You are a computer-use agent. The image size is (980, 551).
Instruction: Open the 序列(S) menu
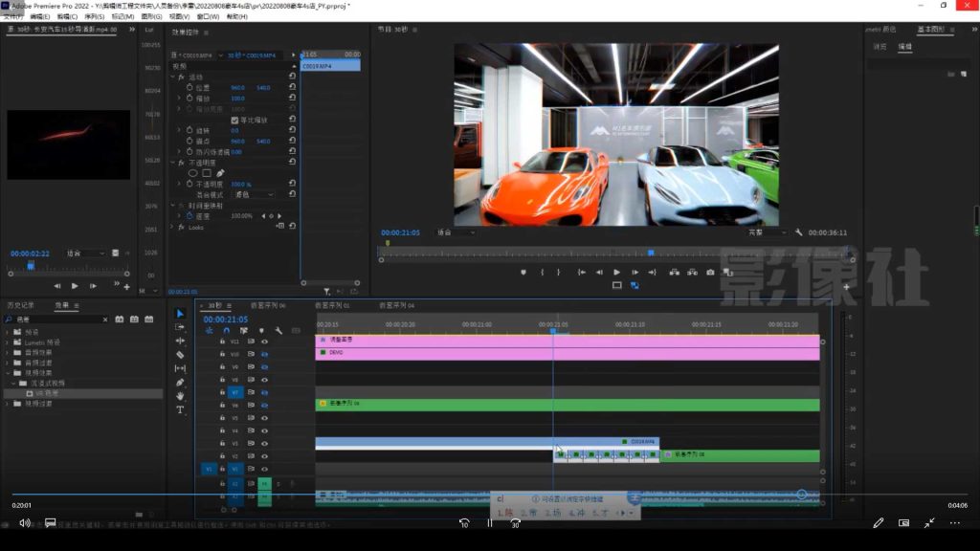(95, 17)
